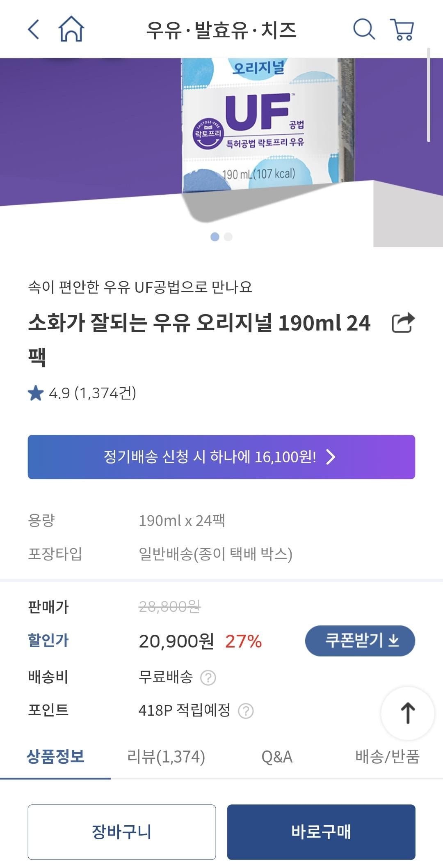Switch to the 배송/반품 tab
The height and width of the screenshot is (868, 443).
[x=387, y=757]
